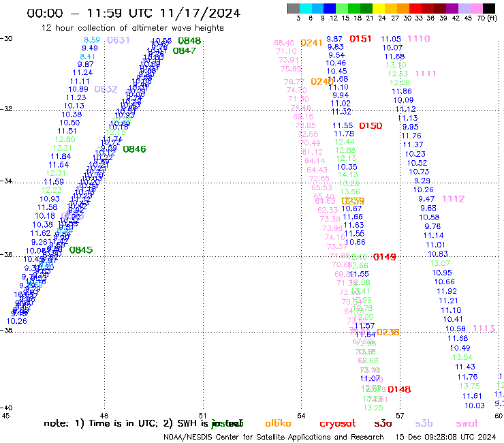The image size is (504, 443).
Task: Click the pink 1113 swot time label
Action: tap(484, 329)
